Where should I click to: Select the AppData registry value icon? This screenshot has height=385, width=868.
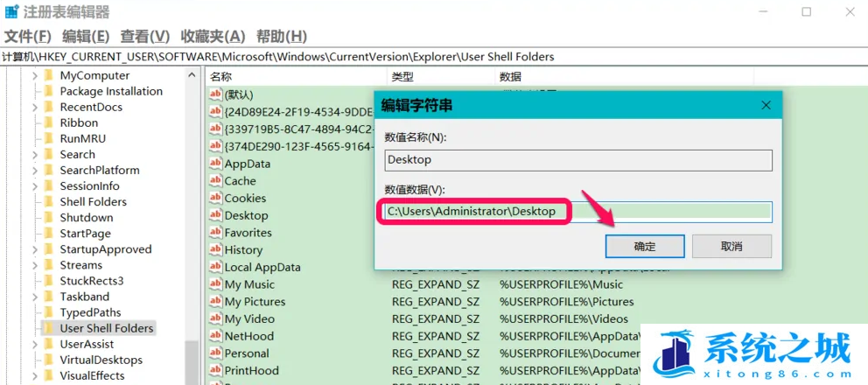[x=215, y=164]
